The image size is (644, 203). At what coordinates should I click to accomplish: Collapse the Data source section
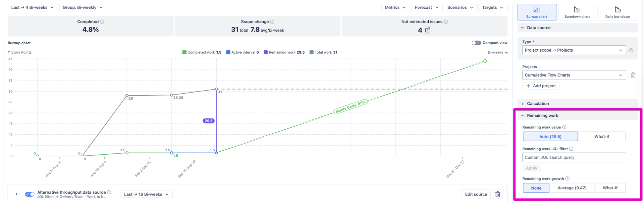point(578,28)
